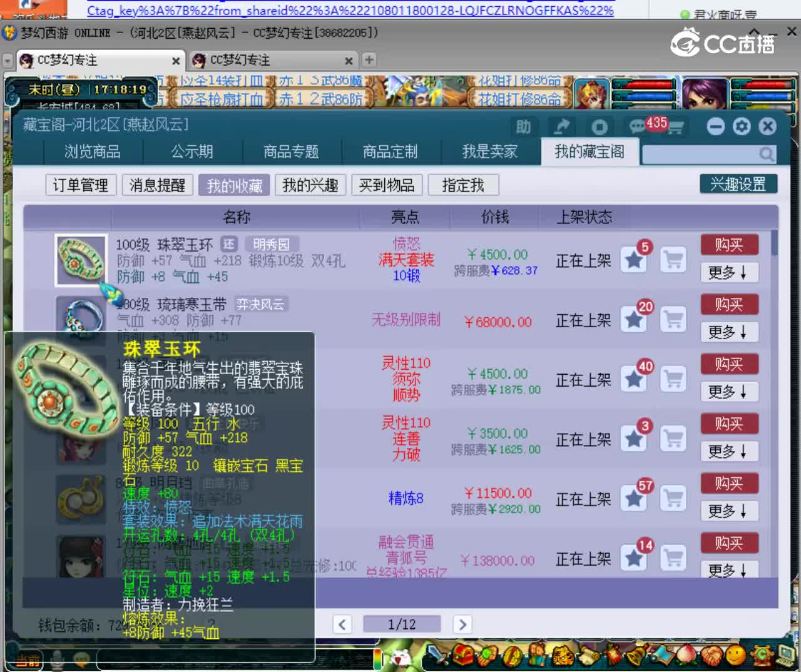
Task: Click the share arrow icon
Action: point(562,127)
